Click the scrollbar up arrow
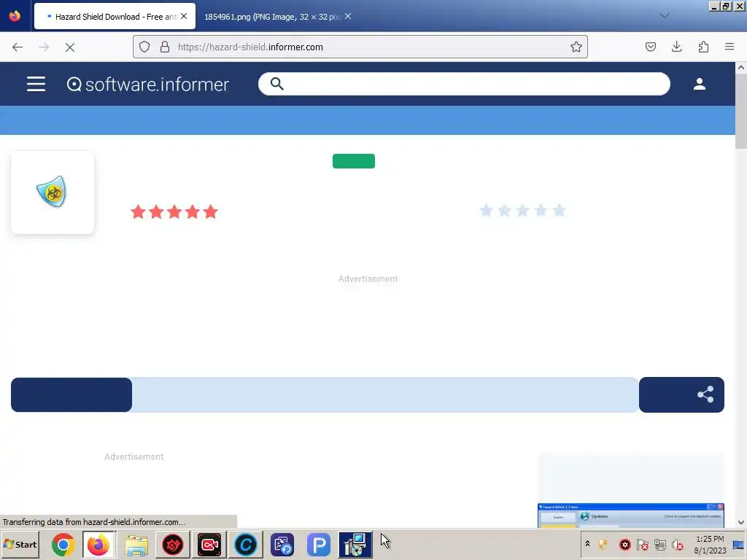Screen dimensions: 747x560 click(741, 68)
